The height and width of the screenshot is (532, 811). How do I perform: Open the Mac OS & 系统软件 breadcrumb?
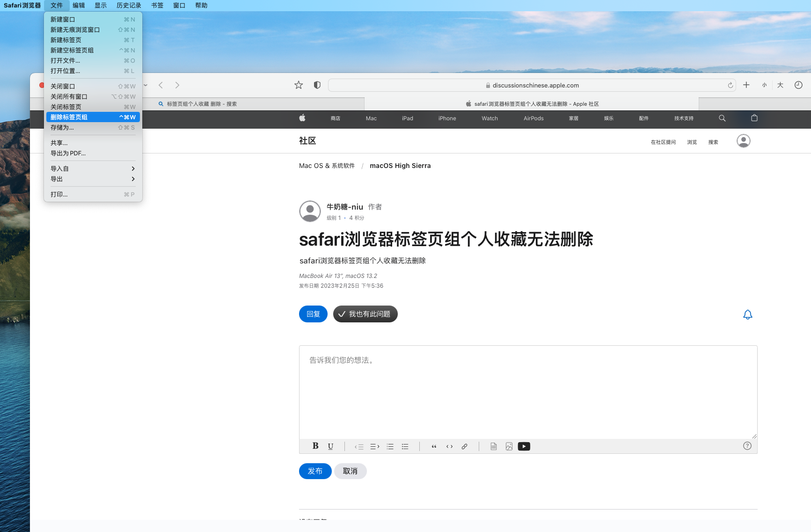pyautogui.click(x=327, y=166)
